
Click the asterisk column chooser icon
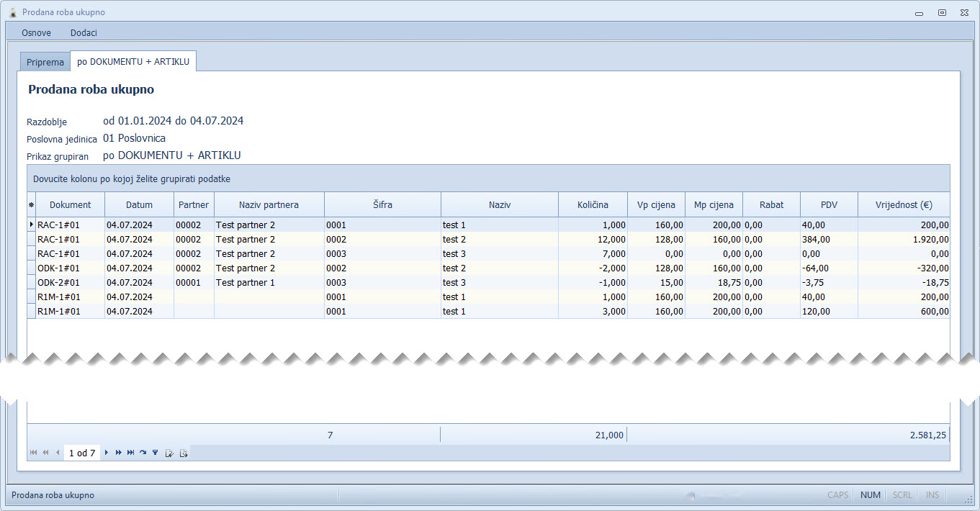(31, 205)
